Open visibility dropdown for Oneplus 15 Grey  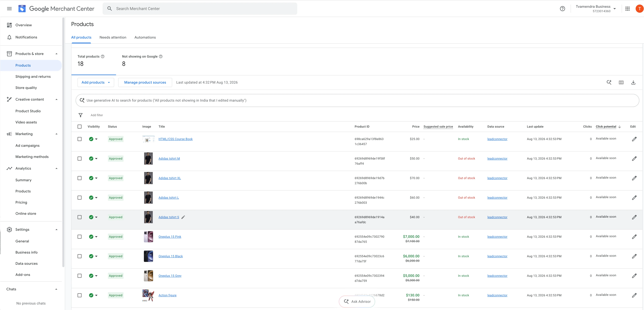pyautogui.click(x=96, y=276)
